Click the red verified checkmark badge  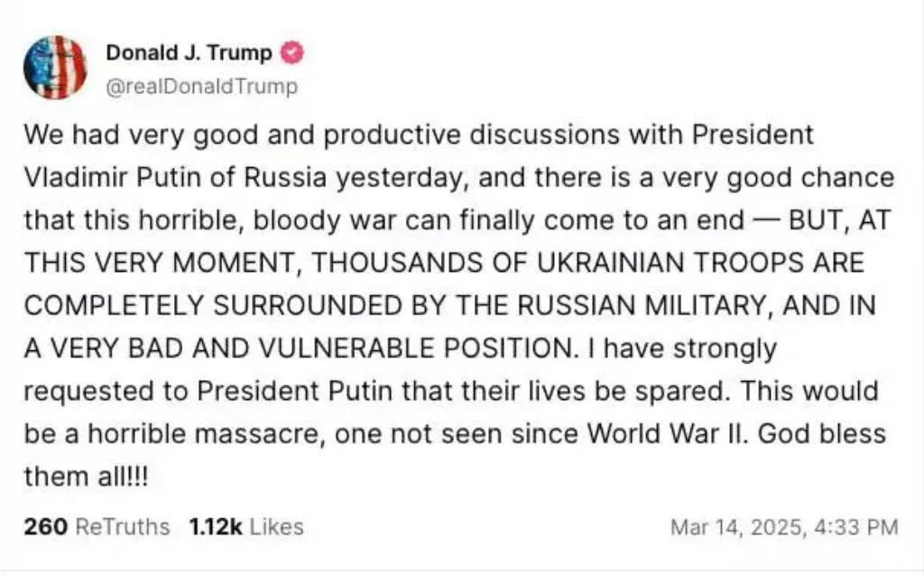click(x=291, y=53)
